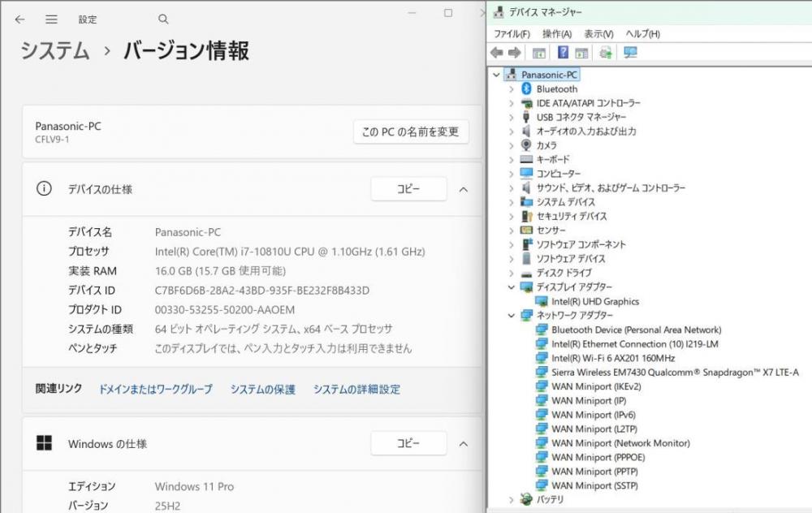The image size is (812, 513).
Task: Collapse ネットワーク アダプター category
Action: [x=511, y=315]
